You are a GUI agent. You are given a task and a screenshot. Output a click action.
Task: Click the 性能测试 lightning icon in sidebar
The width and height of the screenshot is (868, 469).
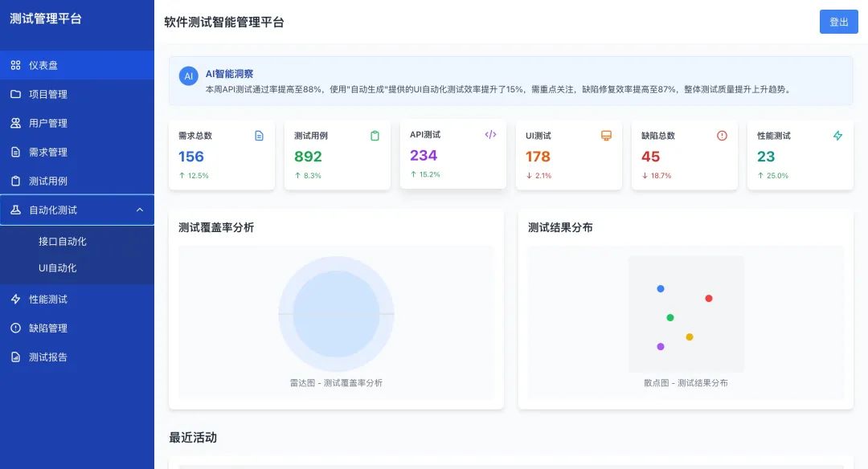pyautogui.click(x=15, y=300)
